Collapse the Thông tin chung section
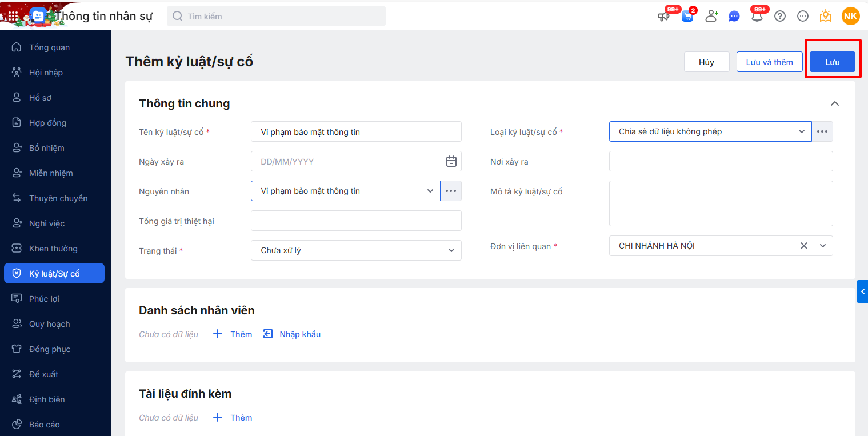The image size is (868, 436). click(x=835, y=103)
